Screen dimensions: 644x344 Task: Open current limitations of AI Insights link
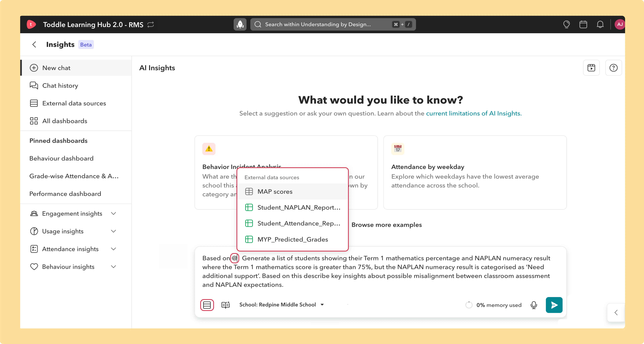point(474,113)
